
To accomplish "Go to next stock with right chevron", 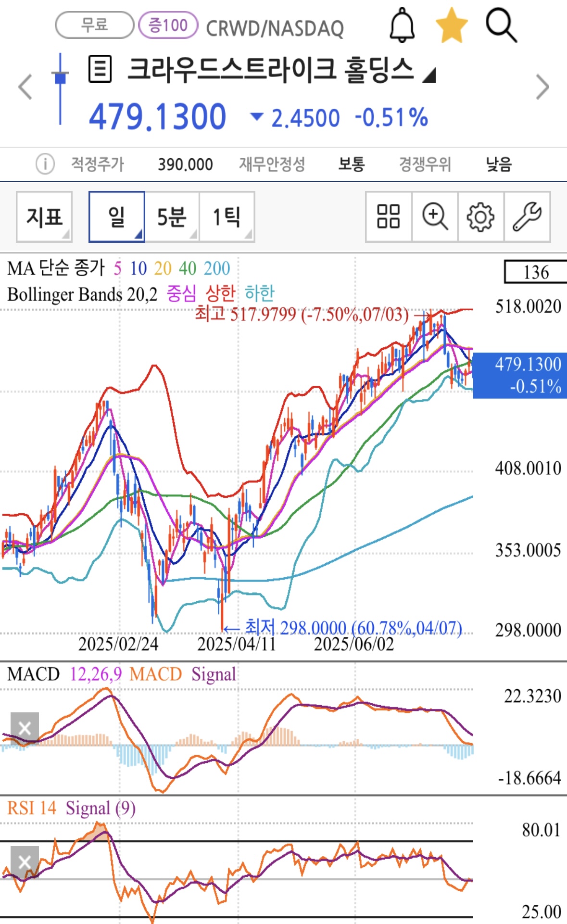I will (x=542, y=88).
